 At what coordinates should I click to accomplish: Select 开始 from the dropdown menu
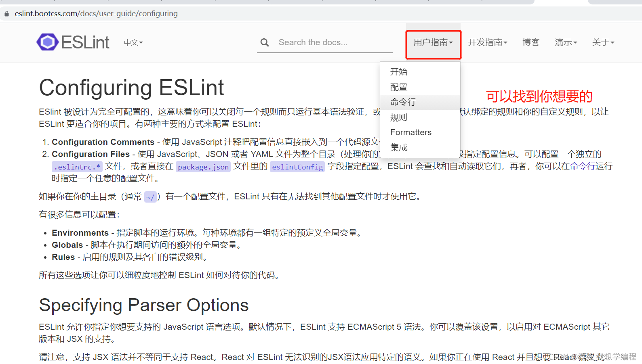click(x=420, y=72)
